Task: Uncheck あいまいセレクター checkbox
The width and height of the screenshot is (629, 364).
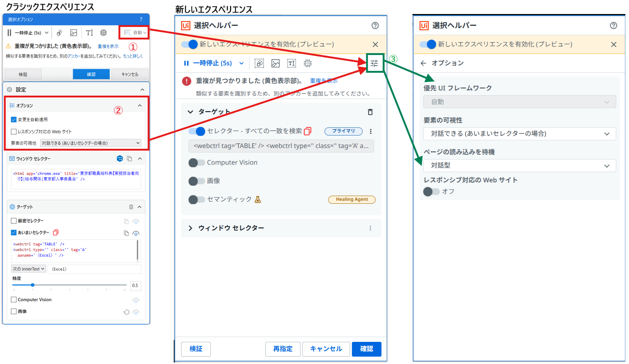Action: [x=14, y=233]
